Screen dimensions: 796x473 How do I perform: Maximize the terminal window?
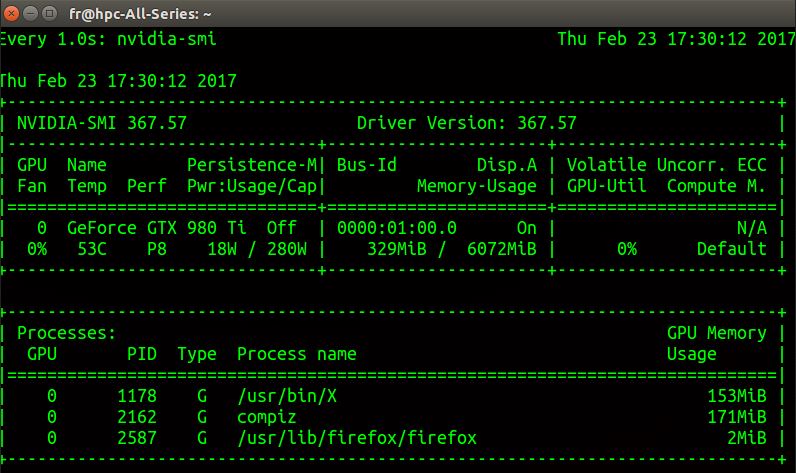click(49, 13)
